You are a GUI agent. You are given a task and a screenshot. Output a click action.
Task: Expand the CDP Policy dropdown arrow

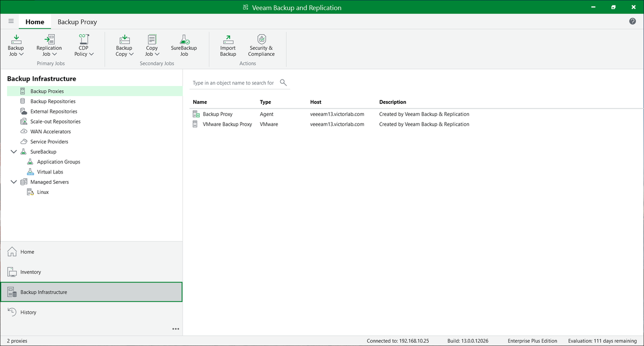(x=91, y=54)
